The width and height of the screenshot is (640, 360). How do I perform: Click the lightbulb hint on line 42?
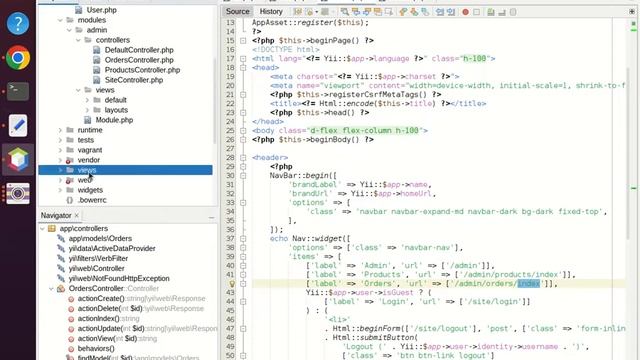point(232,284)
